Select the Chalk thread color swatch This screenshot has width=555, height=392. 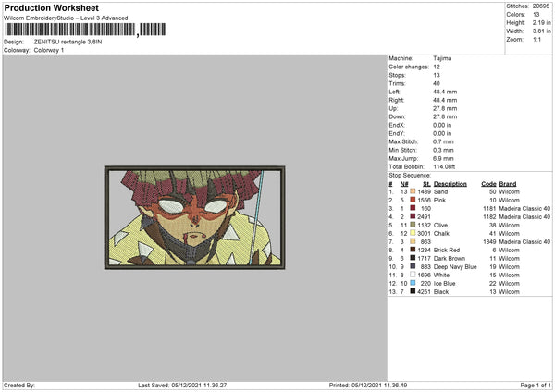(413, 233)
